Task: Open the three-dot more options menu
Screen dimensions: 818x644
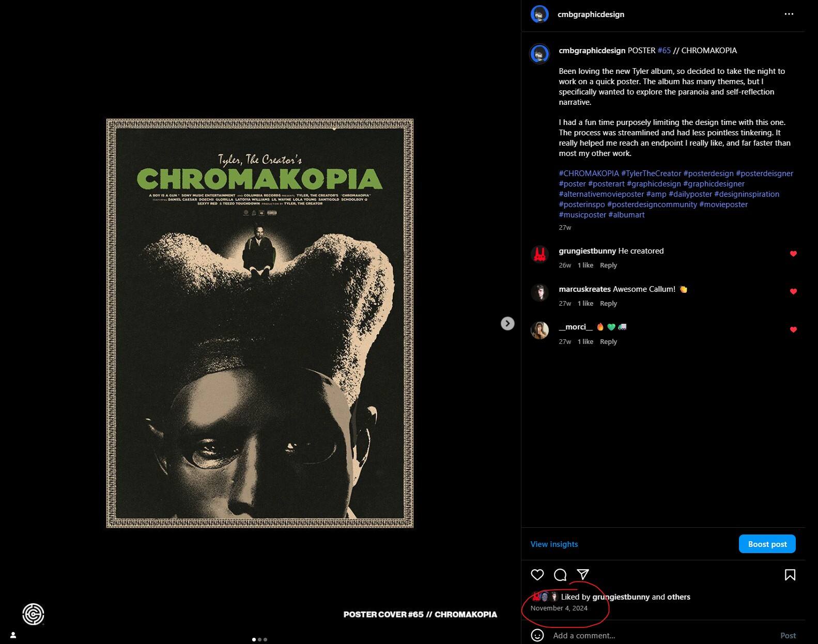Action: [x=789, y=14]
